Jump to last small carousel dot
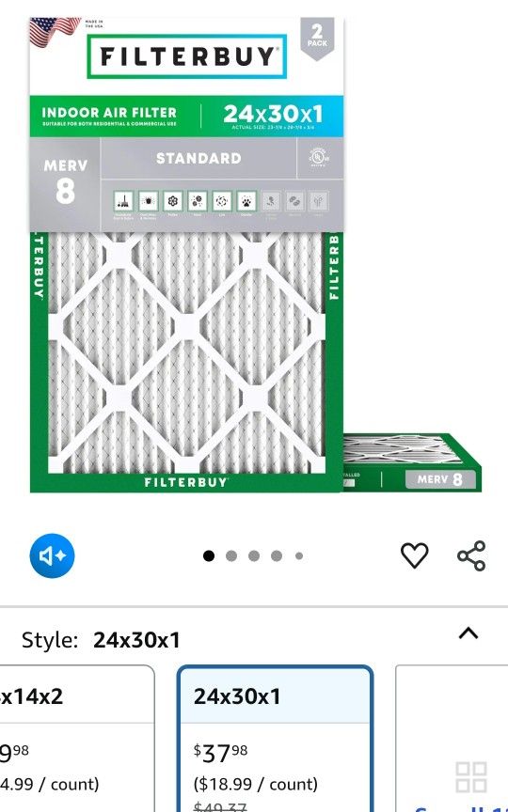The image size is (508, 812). click(299, 555)
